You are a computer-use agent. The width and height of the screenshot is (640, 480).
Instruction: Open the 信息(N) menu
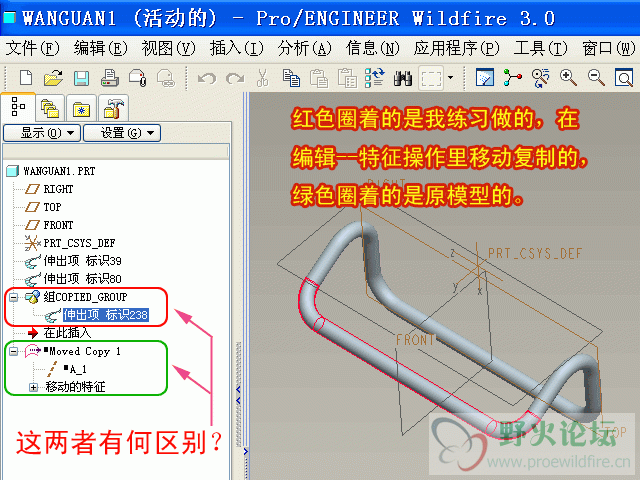(x=372, y=49)
